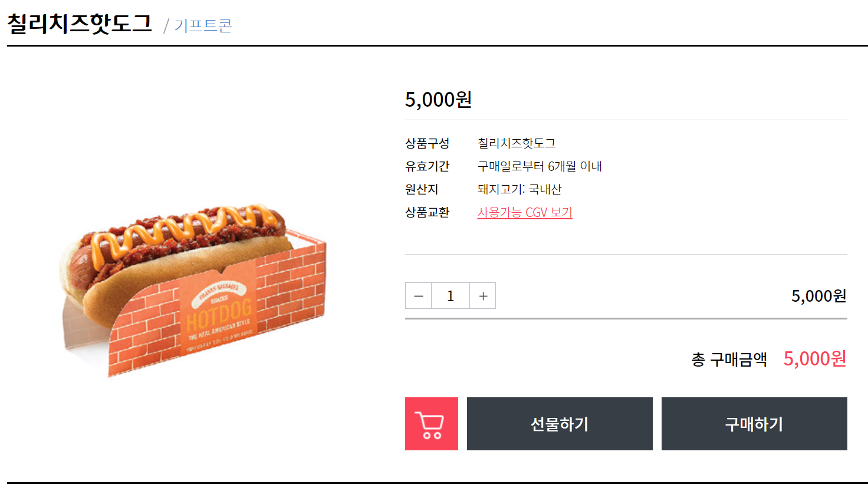Image resolution: width=868 pixels, height=491 pixels.
Task: Click the 구매일로부터 6개월 이내 text
Action: (540, 166)
